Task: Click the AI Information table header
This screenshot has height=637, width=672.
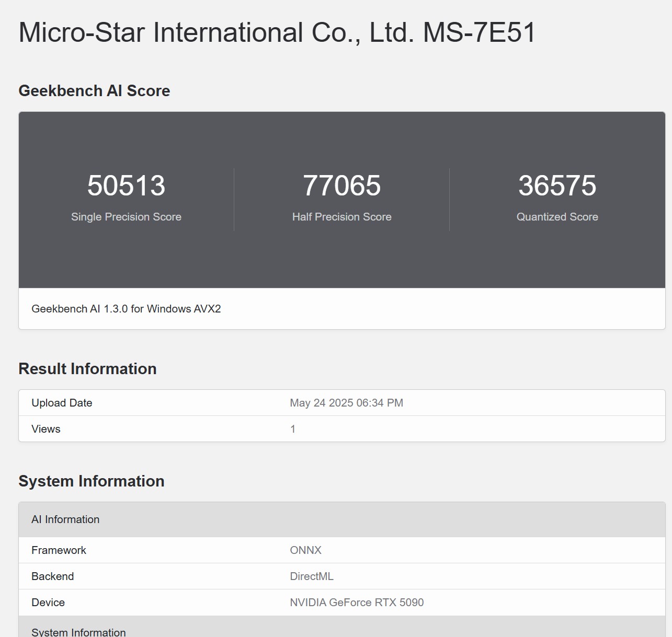Action: point(65,519)
